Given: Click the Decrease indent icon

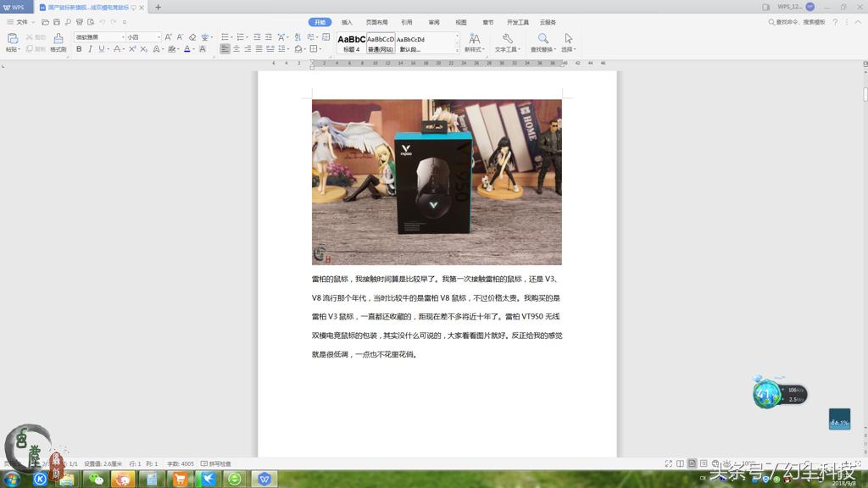Looking at the screenshot, I should (257, 37).
